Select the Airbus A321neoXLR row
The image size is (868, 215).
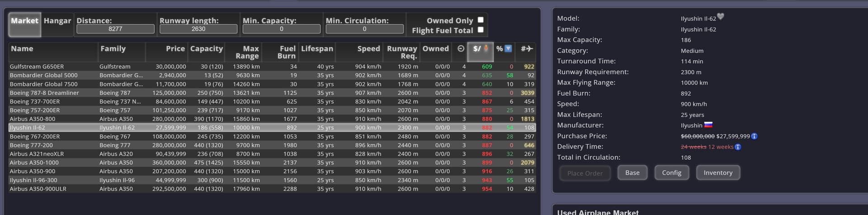coord(272,154)
